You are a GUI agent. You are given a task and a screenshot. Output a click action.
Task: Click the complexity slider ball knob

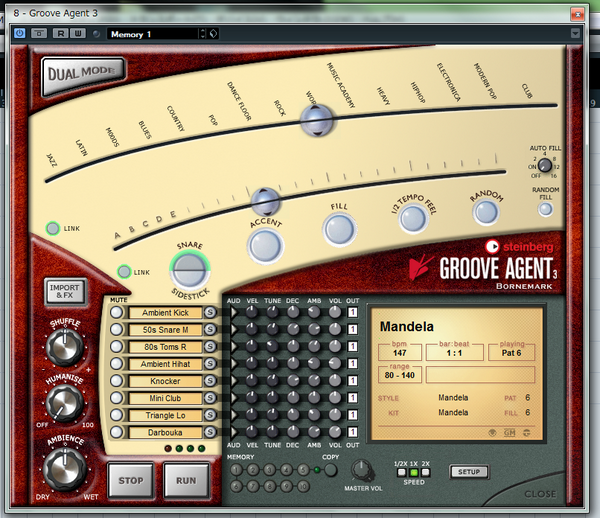[265, 202]
